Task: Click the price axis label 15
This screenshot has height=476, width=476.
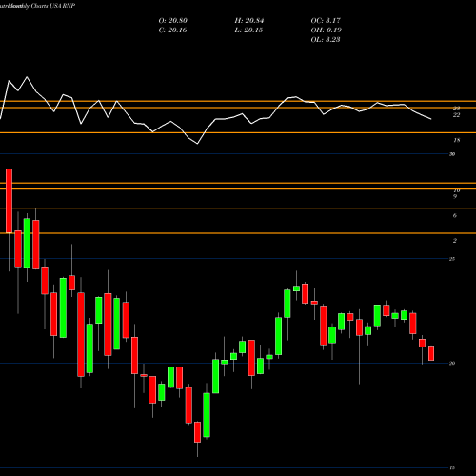Action: [x=452, y=467]
